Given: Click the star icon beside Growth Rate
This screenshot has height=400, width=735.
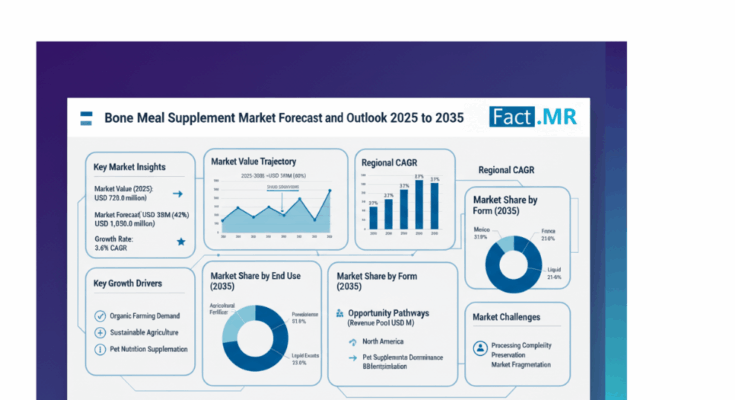Looking at the screenshot, I should pyautogui.click(x=180, y=241).
